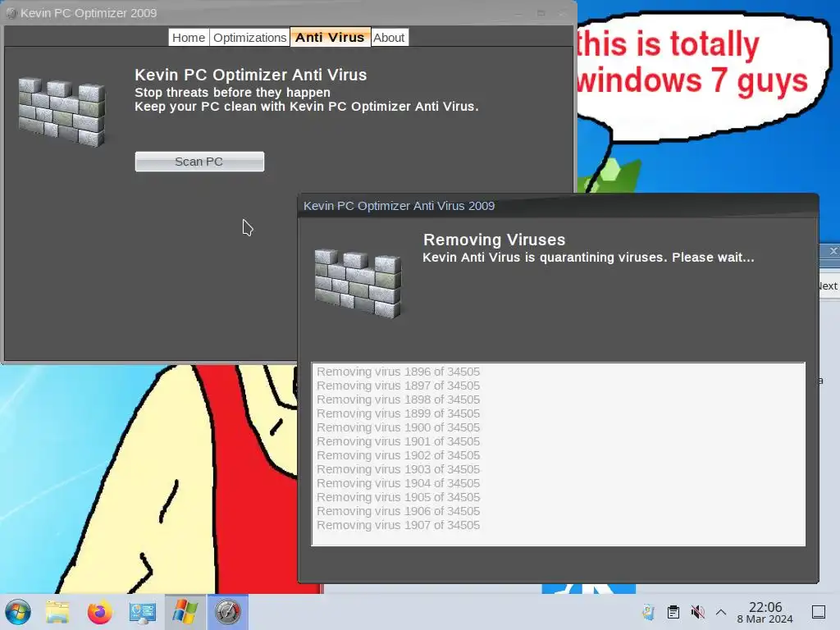
Task: Unmute audio via the volume tray icon
Action: [697, 612]
